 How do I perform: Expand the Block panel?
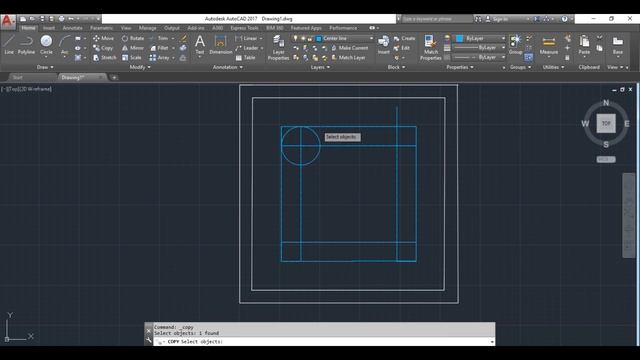tap(396, 67)
